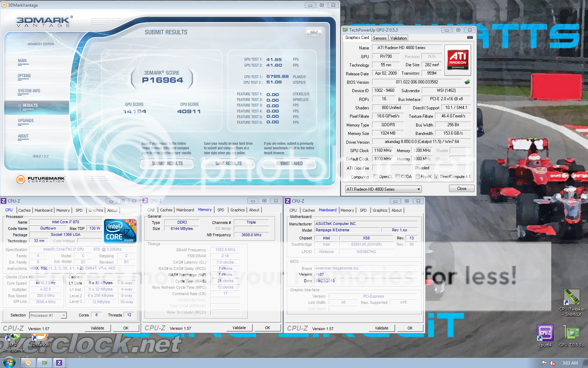Switch to the Sensors tab in GPU-Z
588x368 pixels.
pyautogui.click(x=380, y=38)
